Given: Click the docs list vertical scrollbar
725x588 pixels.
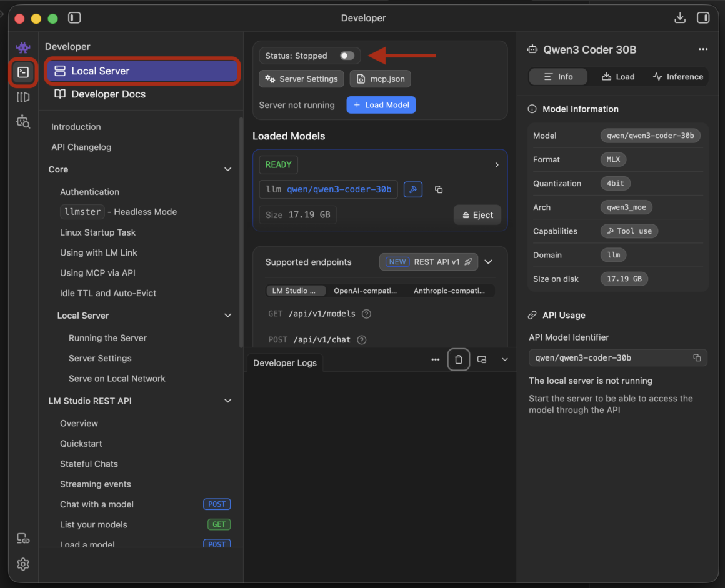Looking at the screenshot, I should point(241,232).
